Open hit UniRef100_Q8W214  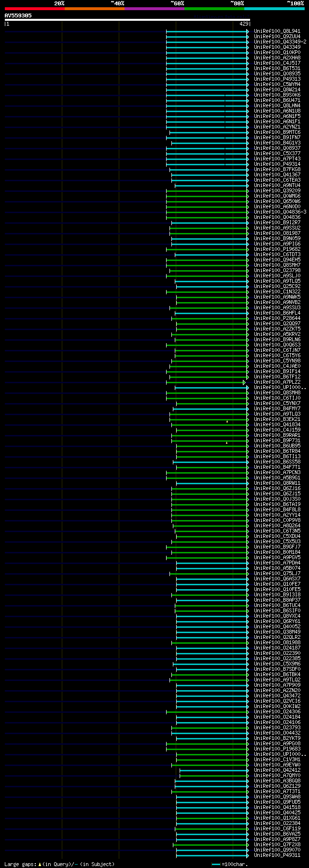point(277,90)
